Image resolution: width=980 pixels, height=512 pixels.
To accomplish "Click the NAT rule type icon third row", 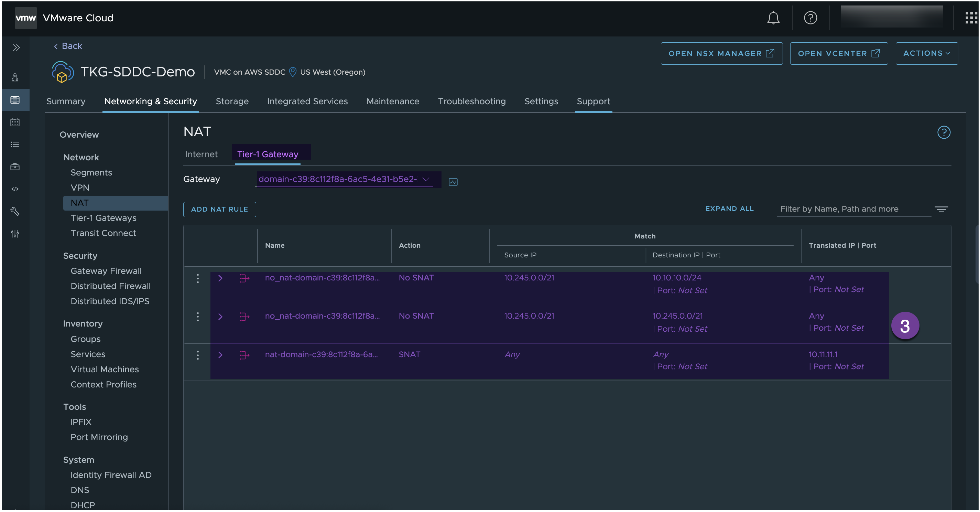I will tap(244, 355).
